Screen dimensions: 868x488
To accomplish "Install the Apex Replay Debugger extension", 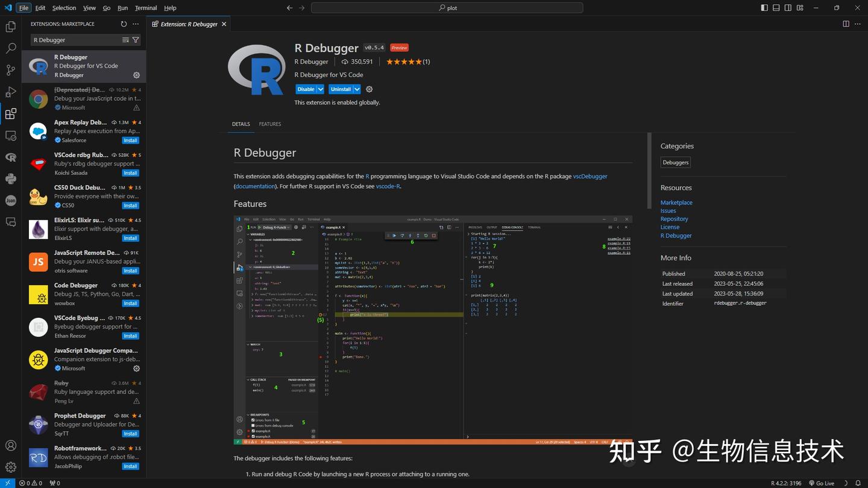I will click(130, 140).
